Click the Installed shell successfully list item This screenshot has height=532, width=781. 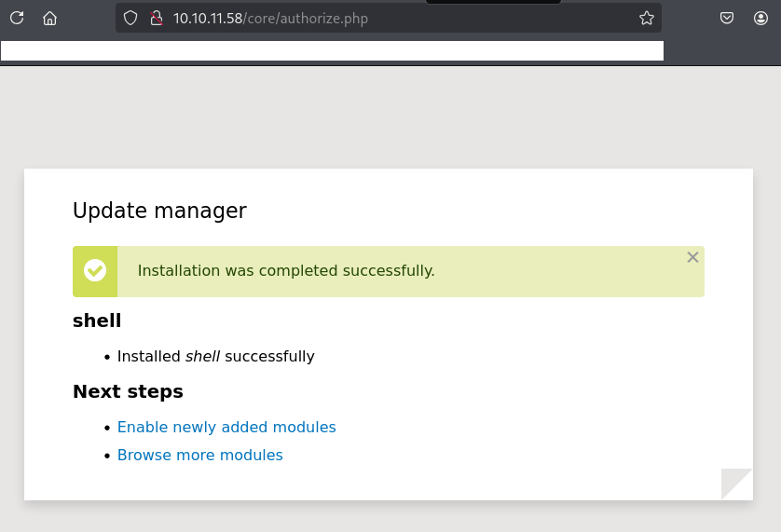215,356
